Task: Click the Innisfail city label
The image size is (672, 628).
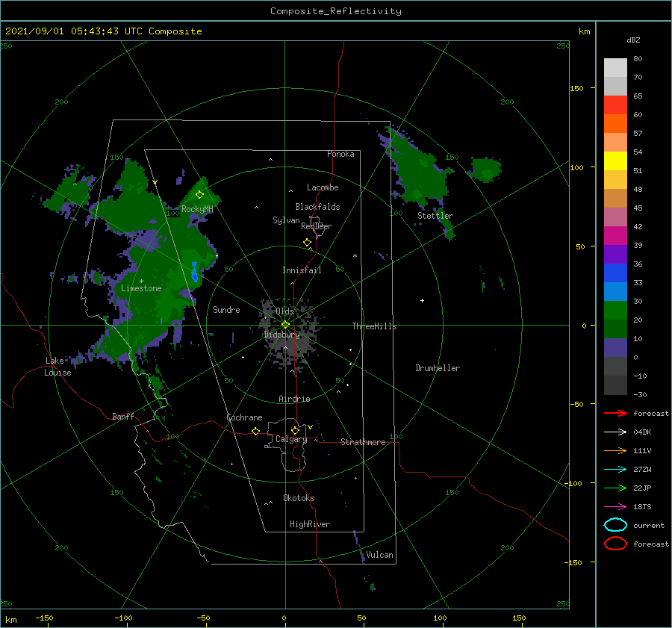Action: [x=302, y=270]
